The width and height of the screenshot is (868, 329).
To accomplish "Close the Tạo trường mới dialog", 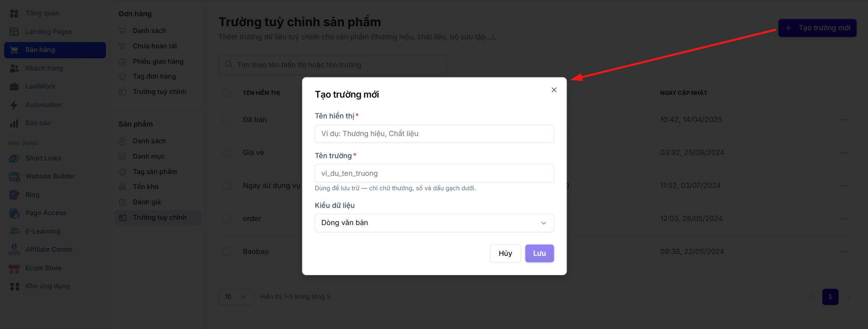I will [554, 90].
